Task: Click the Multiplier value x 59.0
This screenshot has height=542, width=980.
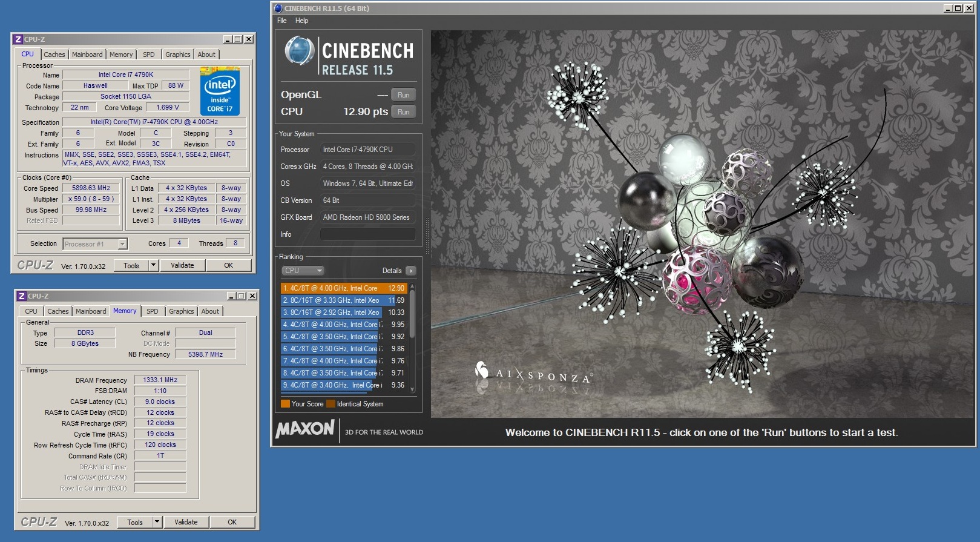Action: pos(91,199)
